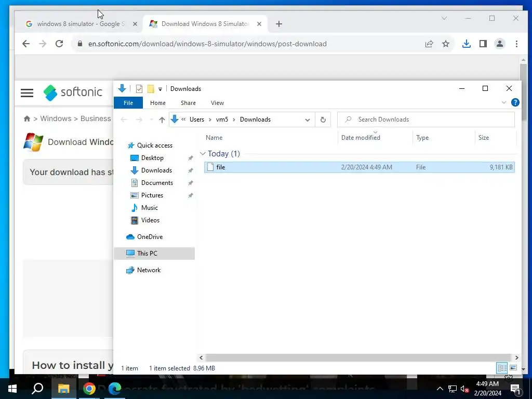
Task: Click Users in the address breadcrumb
Action: coord(197,119)
